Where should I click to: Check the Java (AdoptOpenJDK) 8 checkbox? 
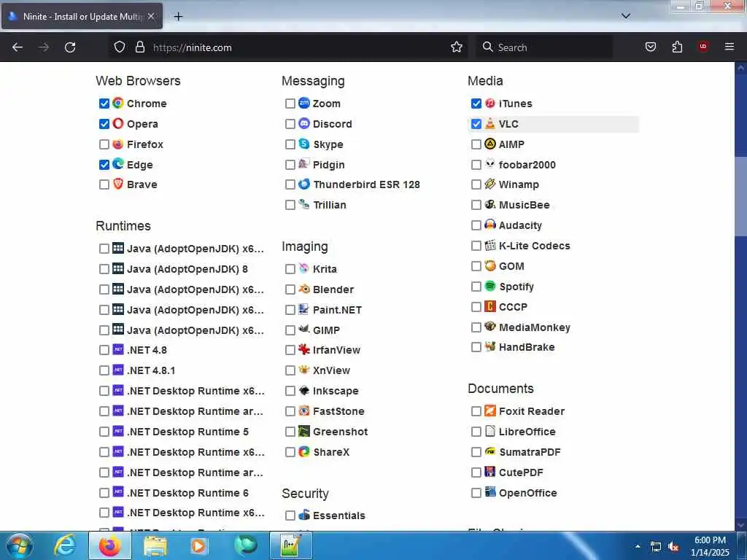(x=104, y=269)
